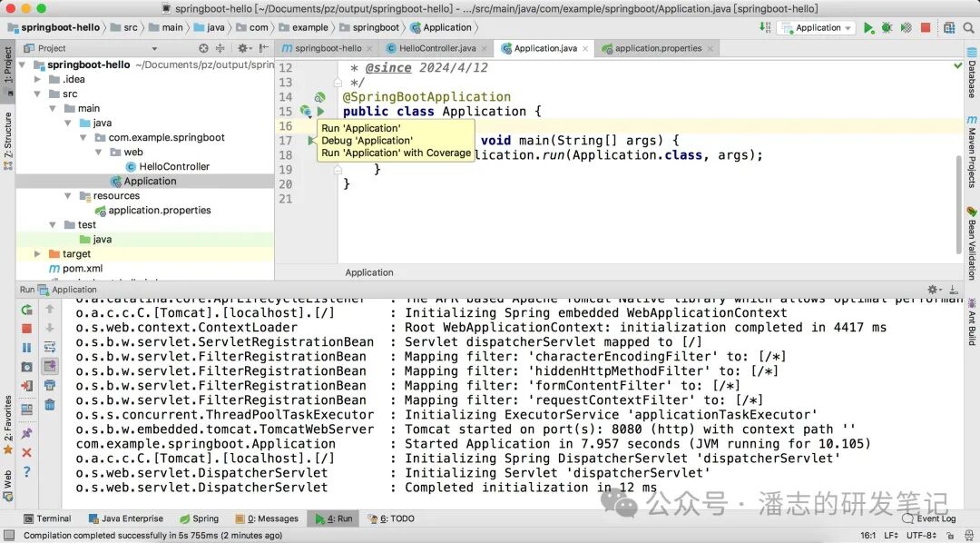Click Spring bean gutter icon on line 14
Image resolution: width=980 pixels, height=543 pixels.
point(319,97)
